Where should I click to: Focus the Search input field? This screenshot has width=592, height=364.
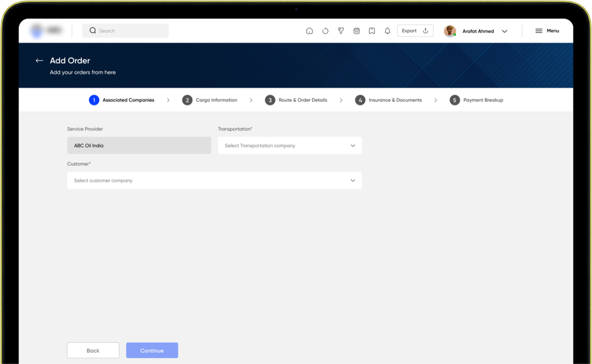[x=125, y=31]
